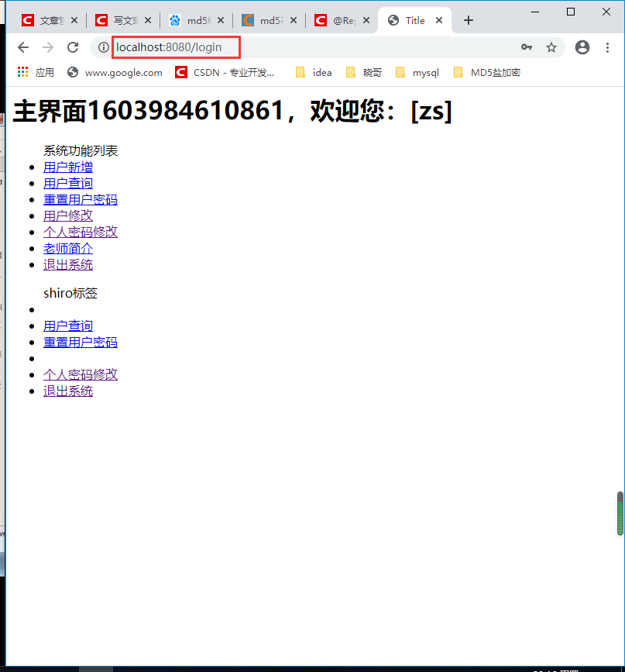Open saved passwords key icon

[x=527, y=47]
